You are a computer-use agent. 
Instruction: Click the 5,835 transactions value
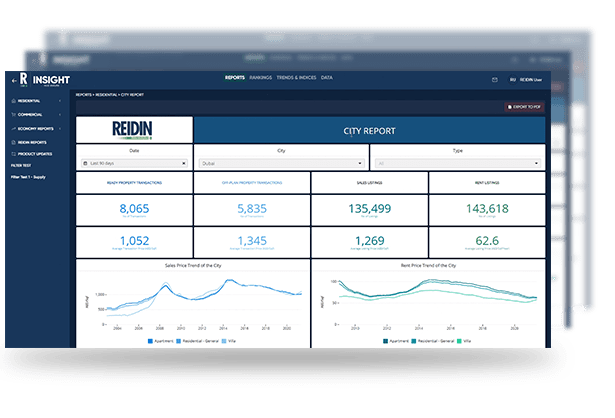pyautogui.click(x=252, y=209)
